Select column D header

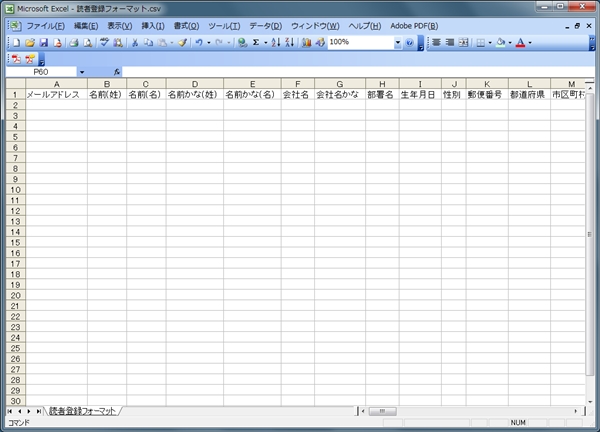tap(195, 84)
